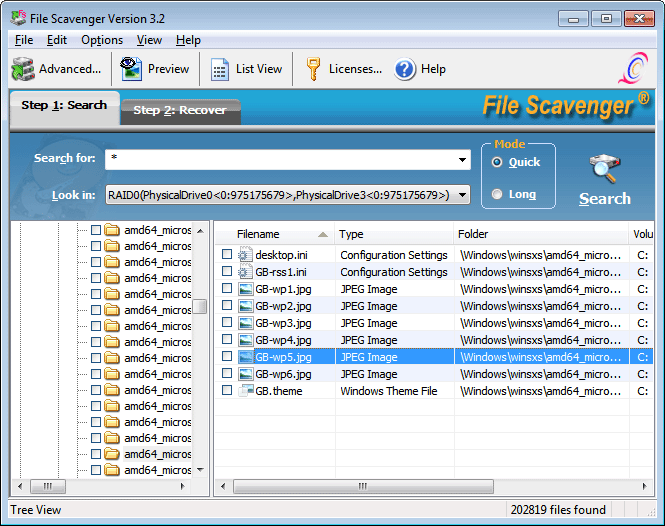Tick the checkbox of the first tree folder
Image resolution: width=665 pixels, height=526 pixels.
(96, 230)
